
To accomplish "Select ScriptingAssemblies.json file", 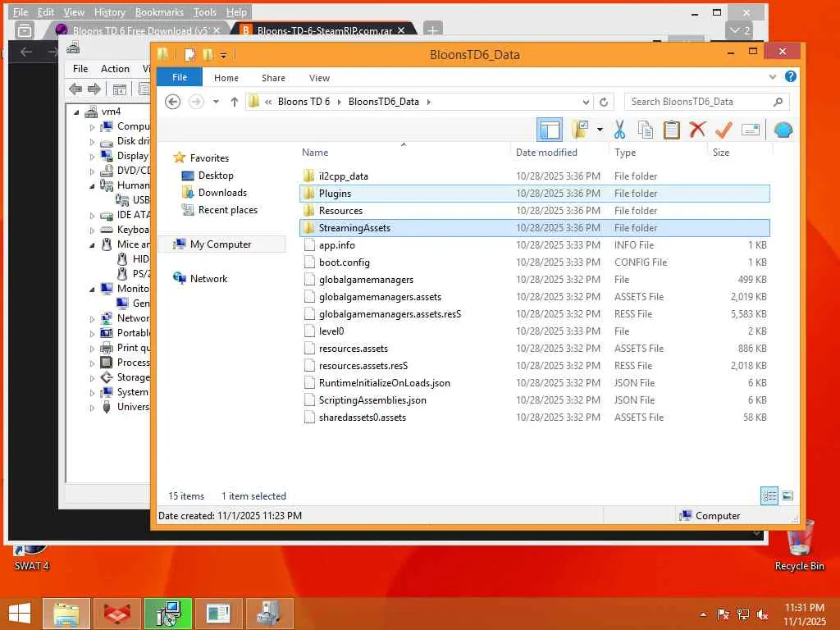I will [534, 400].
